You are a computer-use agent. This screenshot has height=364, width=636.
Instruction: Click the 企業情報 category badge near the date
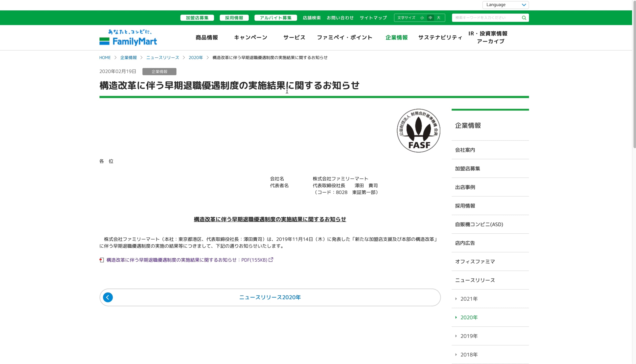[x=159, y=72]
